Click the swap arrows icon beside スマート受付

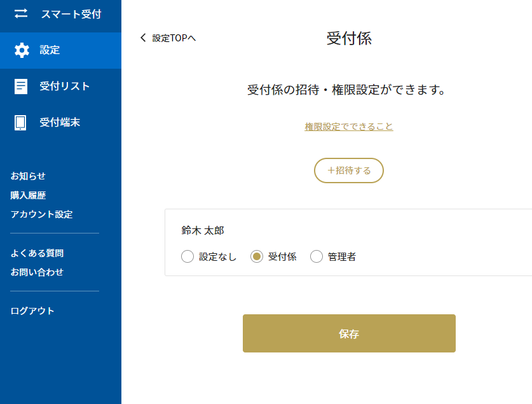21,13
